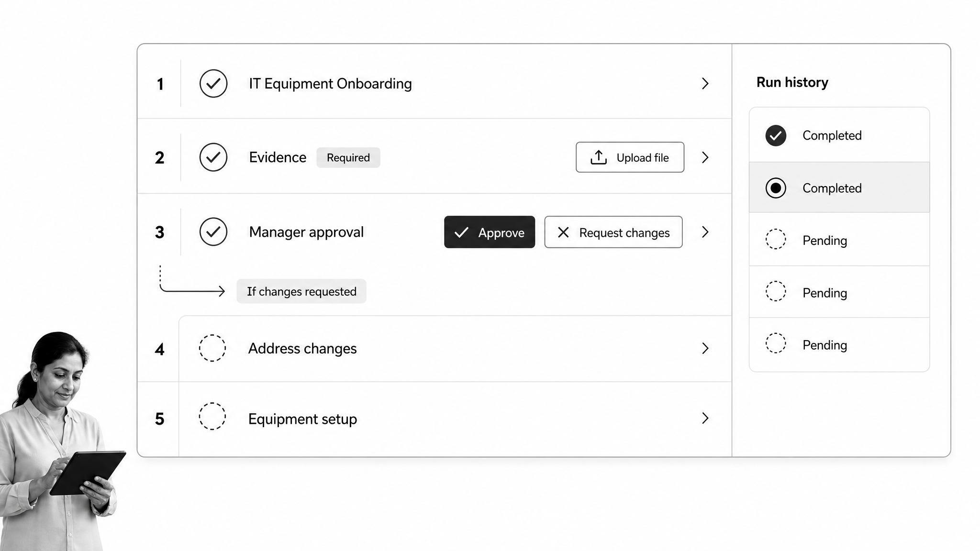Click the Upload file button
Image resolution: width=980 pixels, height=551 pixels.
(630, 157)
